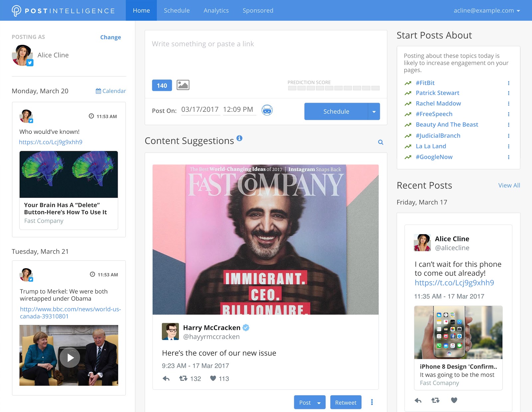This screenshot has height=412, width=532.
Task: Click the 'Write something or paste a link' field
Action: point(265,53)
